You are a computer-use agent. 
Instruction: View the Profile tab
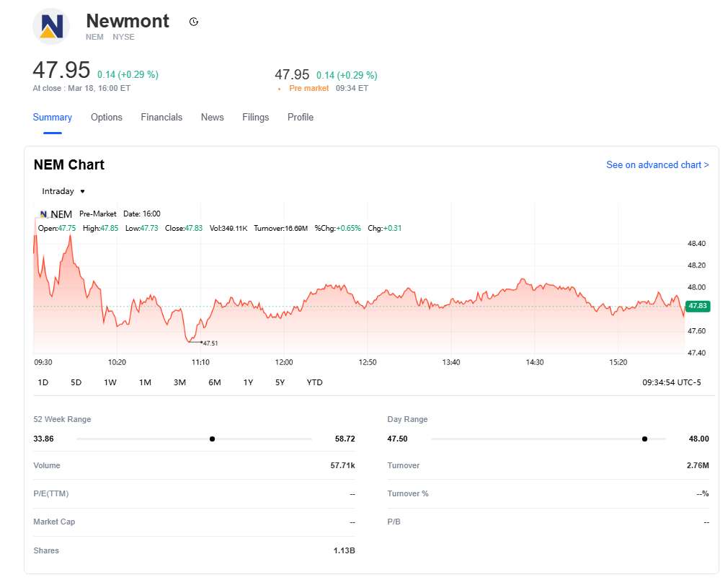pos(300,118)
